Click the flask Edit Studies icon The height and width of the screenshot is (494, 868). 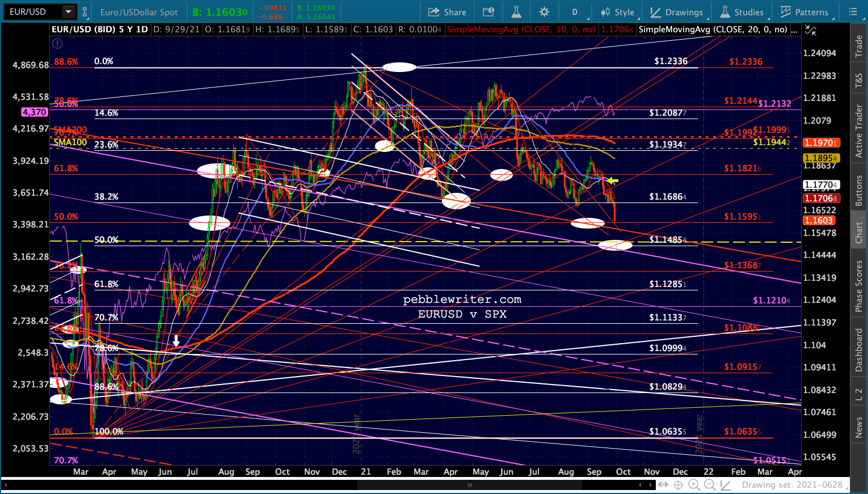coord(516,12)
